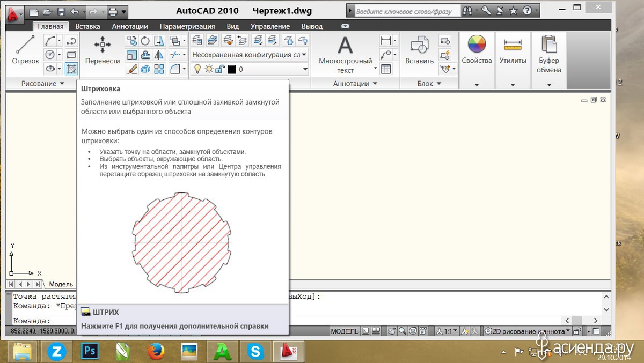Open File Explorer from the taskbar
The width and height of the screenshot is (644, 363).
point(23,351)
